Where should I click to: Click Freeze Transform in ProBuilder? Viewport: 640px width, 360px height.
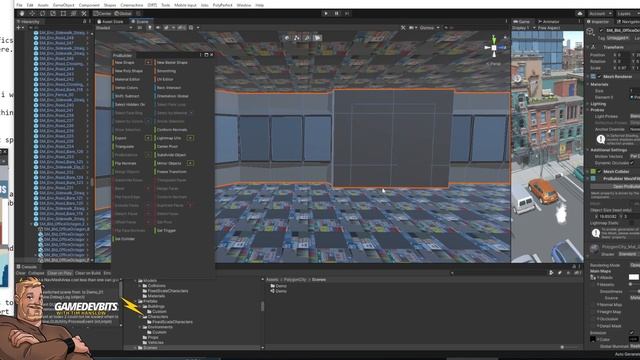coord(171,172)
